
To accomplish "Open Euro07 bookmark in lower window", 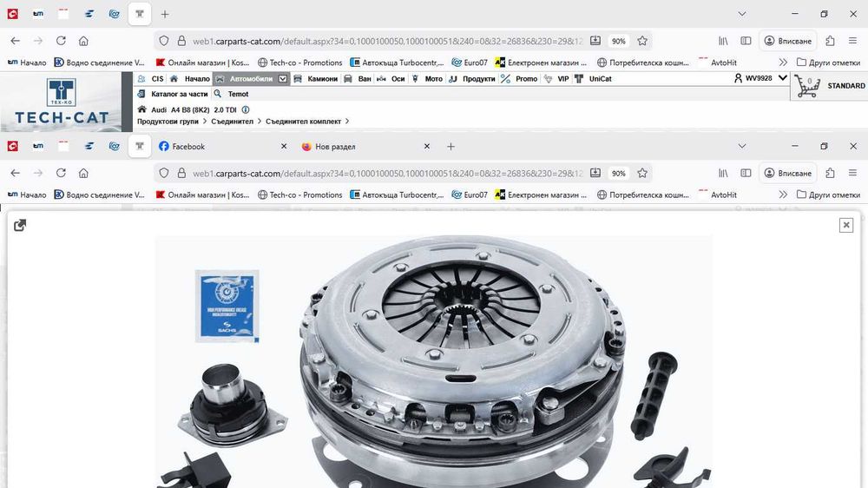I will point(470,195).
